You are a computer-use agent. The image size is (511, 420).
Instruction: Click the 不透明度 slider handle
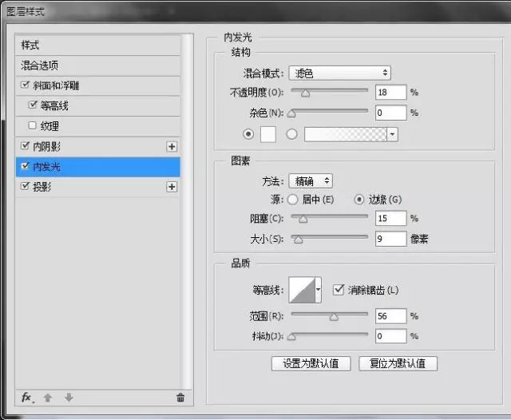coord(305,94)
